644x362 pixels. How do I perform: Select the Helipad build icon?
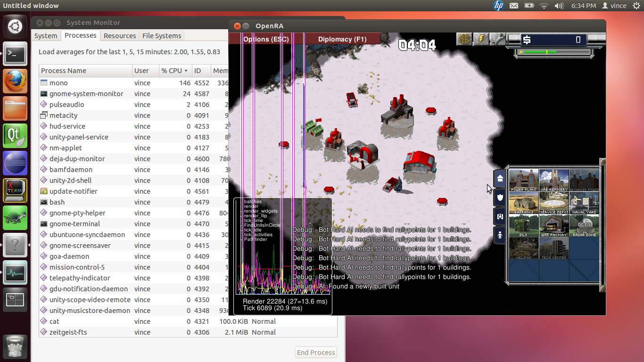pyautogui.click(x=524, y=248)
